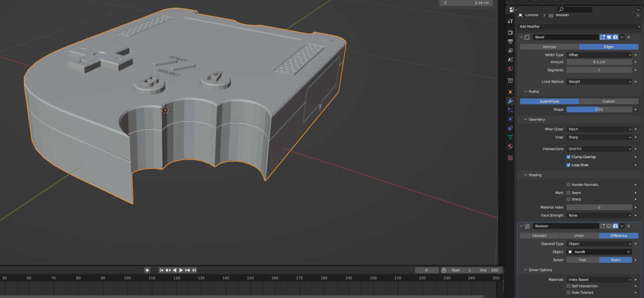The width and height of the screenshot is (644, 298).
Task: Open the Particles properties tab icon
Action: [511, 110]
